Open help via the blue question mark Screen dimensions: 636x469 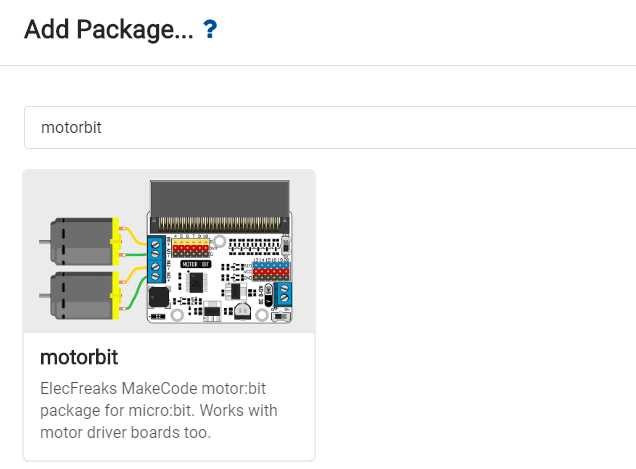coord(210,29)
